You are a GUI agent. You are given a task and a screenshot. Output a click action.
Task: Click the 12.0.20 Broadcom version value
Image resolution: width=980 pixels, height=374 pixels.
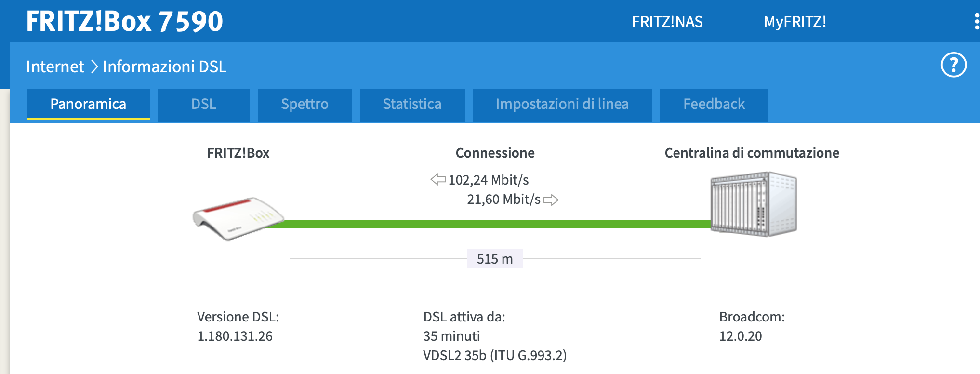[741, 336]
